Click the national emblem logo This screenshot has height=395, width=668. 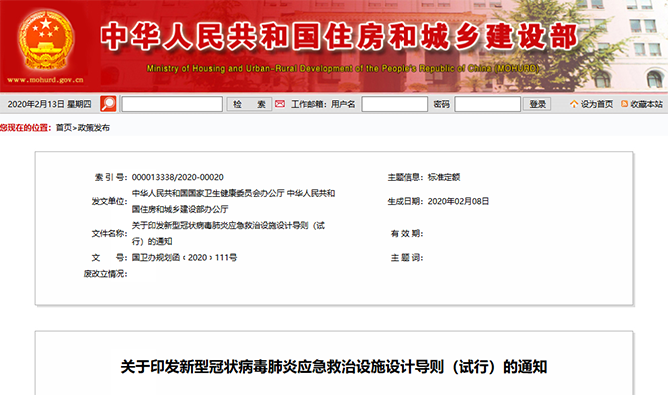[x=46, y=40]
